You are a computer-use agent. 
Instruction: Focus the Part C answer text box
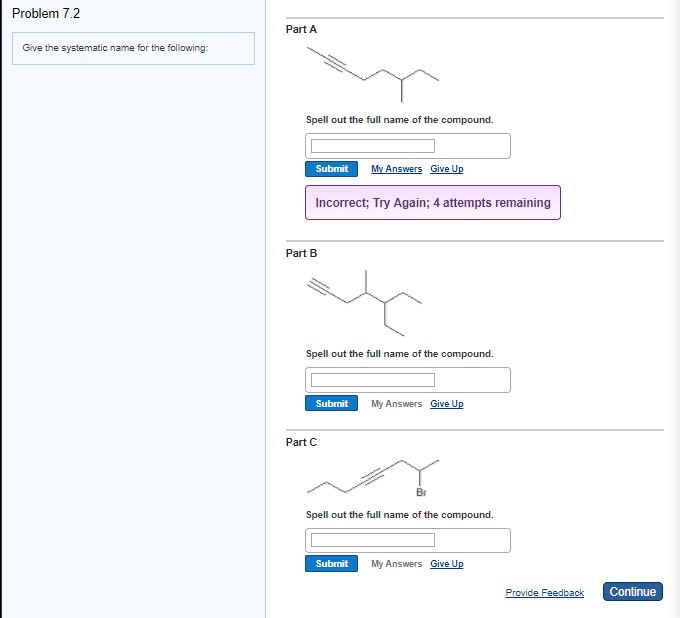pyautogui.click(x=372, y=540)
